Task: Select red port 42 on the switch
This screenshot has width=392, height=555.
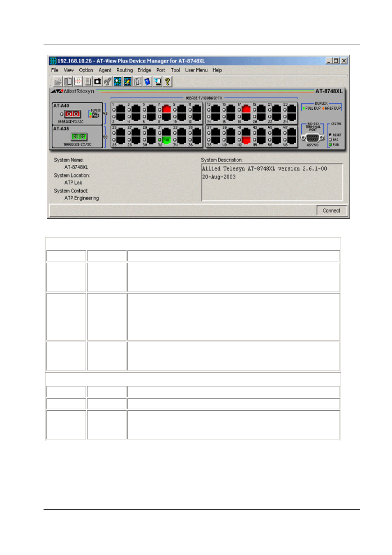Action: coord(246,140)
